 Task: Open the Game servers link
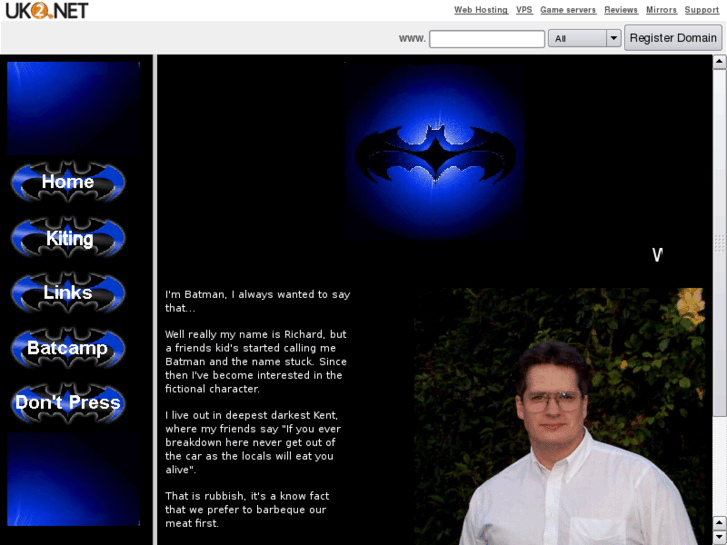(x=568, y=10)
